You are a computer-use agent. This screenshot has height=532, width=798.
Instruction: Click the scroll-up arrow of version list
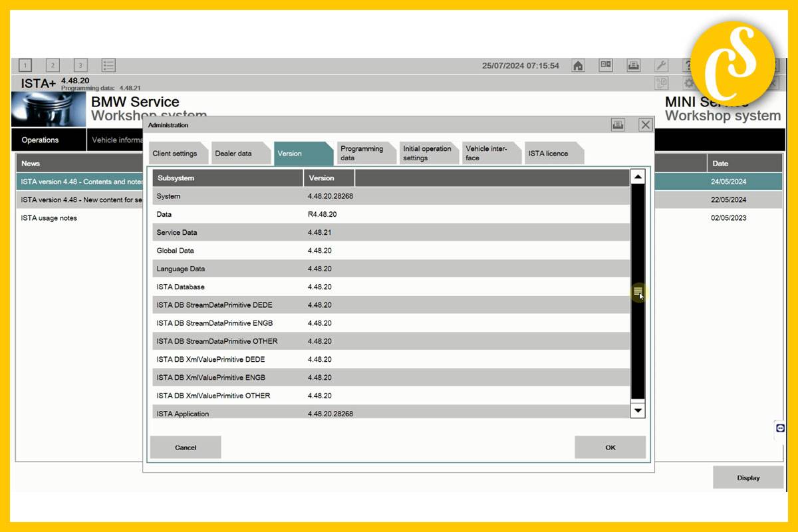tap(638, 177)
